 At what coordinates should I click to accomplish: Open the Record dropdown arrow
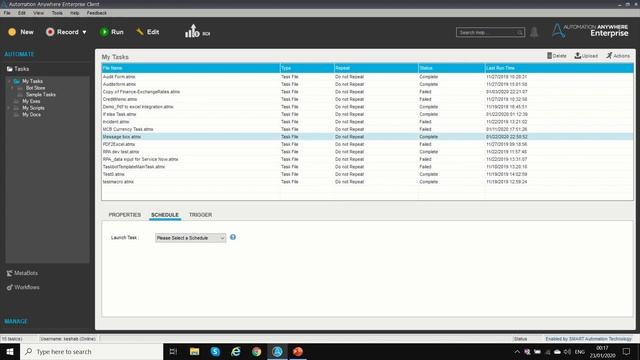coord(84,32)
